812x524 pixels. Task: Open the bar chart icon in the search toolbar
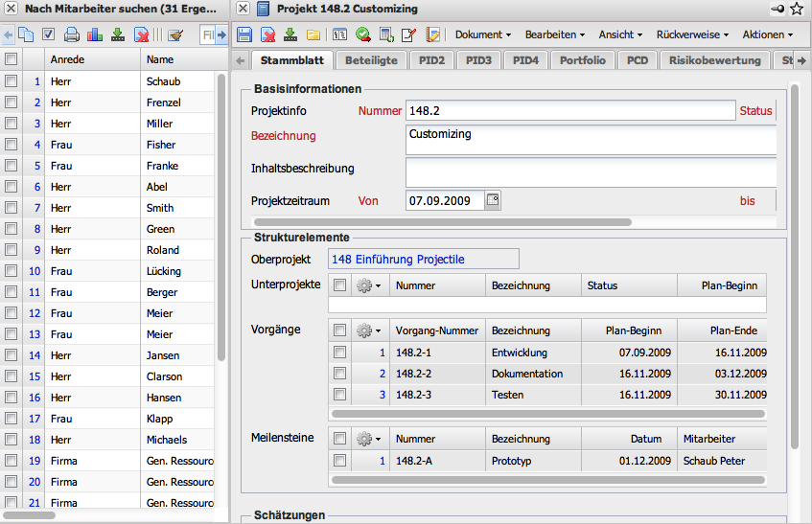pos(95,34)
